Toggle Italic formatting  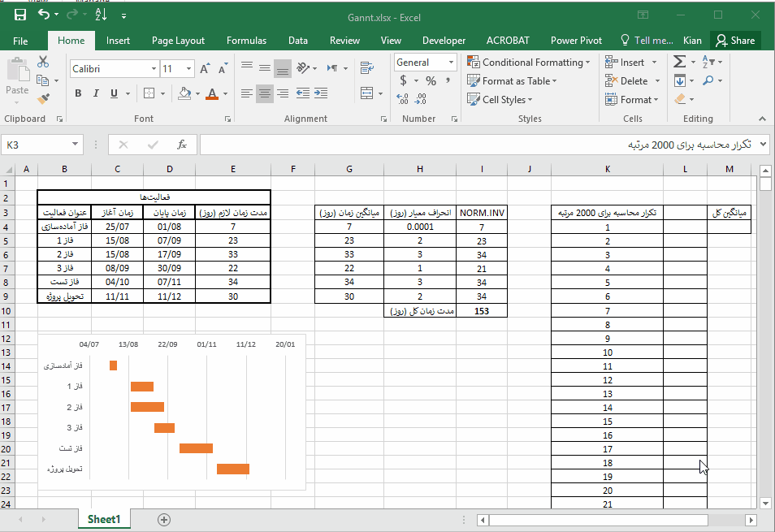click(97, 93)
